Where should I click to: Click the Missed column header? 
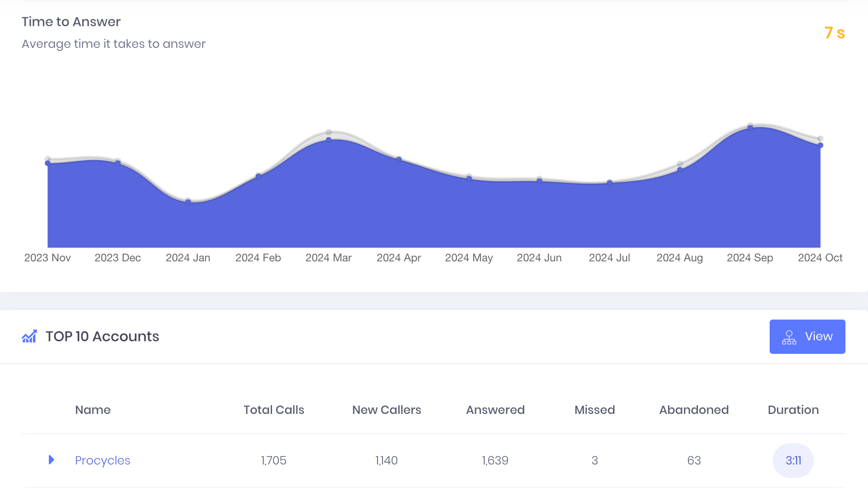click(x=595, y=410)
